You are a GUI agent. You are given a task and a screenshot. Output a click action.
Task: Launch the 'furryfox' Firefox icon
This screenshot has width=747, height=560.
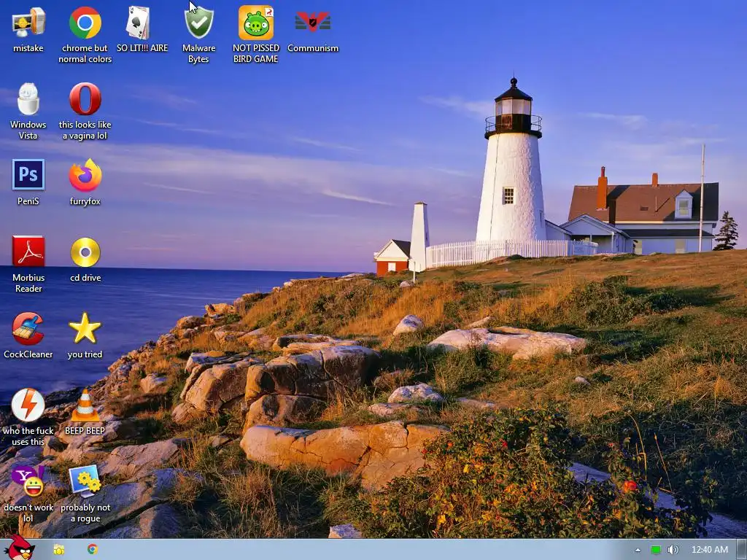pos(85,175)
